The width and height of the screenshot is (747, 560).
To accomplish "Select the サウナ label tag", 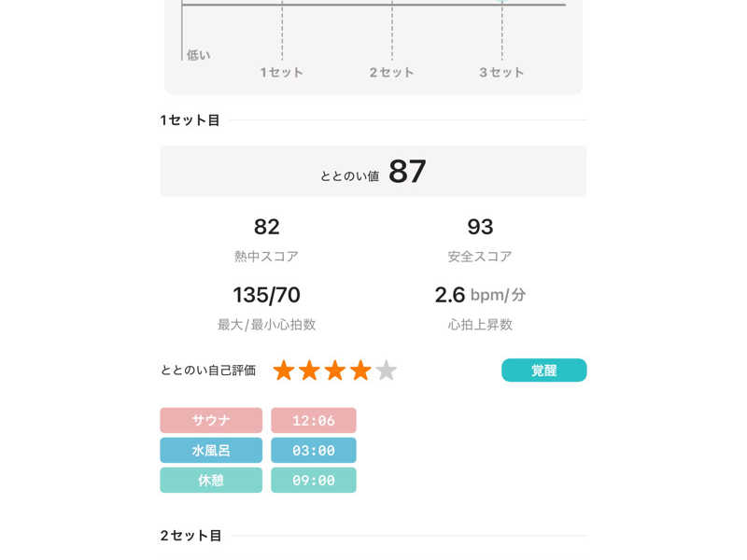I will [211, 420].
